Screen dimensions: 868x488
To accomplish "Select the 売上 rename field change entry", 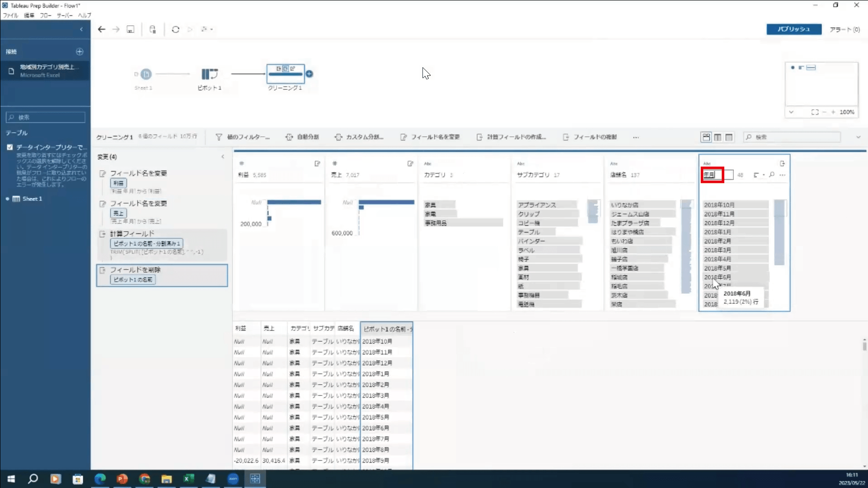I will pos(162,212).
